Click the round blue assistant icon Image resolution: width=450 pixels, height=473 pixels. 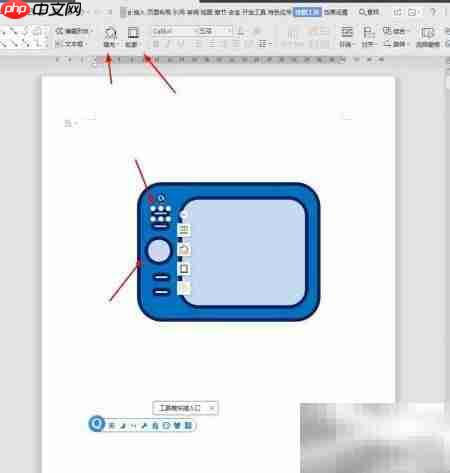[97, 424]
